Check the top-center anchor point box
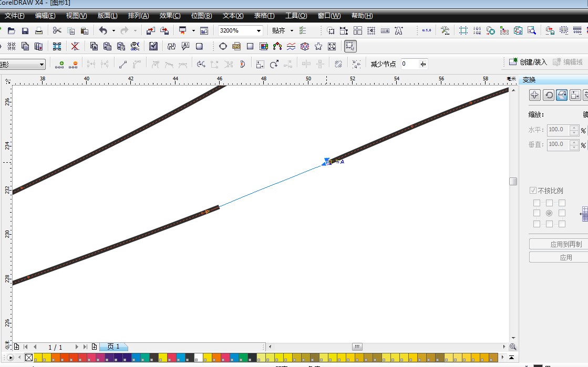Screen dimensions: 588x367 tap(549, 203)
